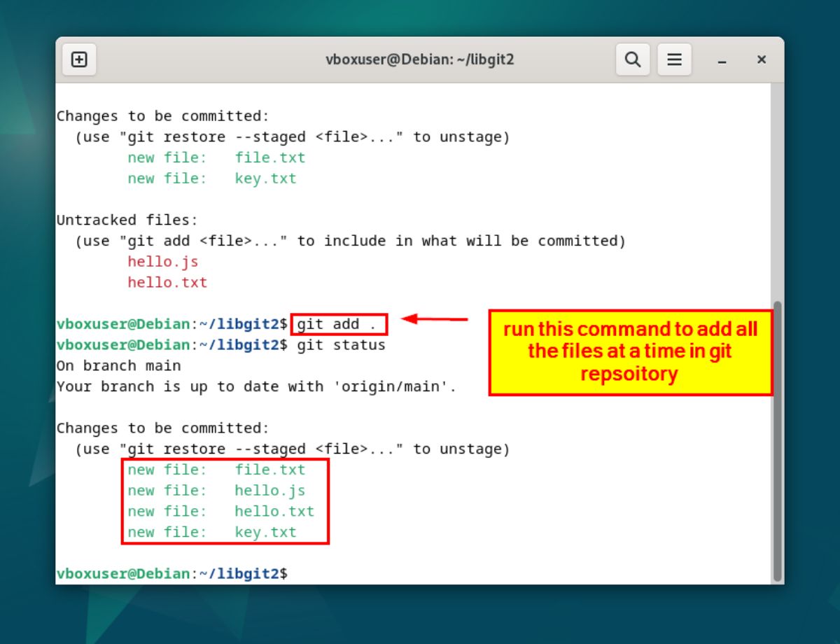
Task: Click the yellow annotation note box
Action: coord(630,352)
